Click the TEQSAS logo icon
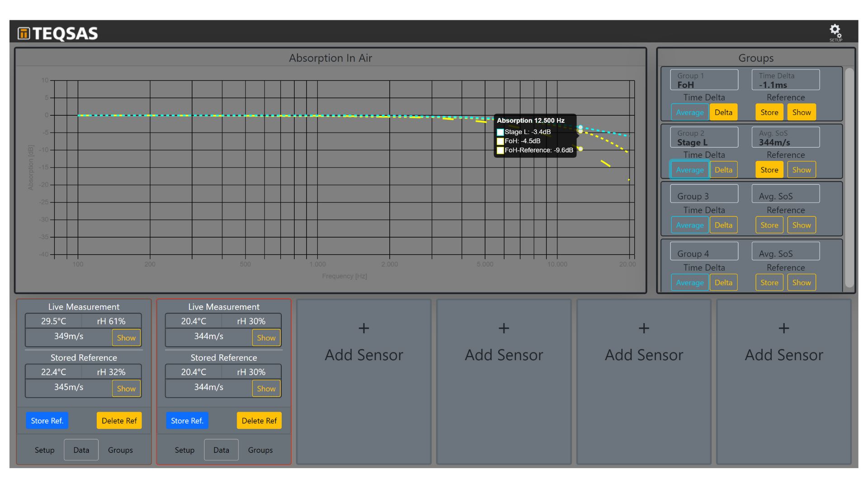This screenshot has width=868, height=488. pos(24,33)
